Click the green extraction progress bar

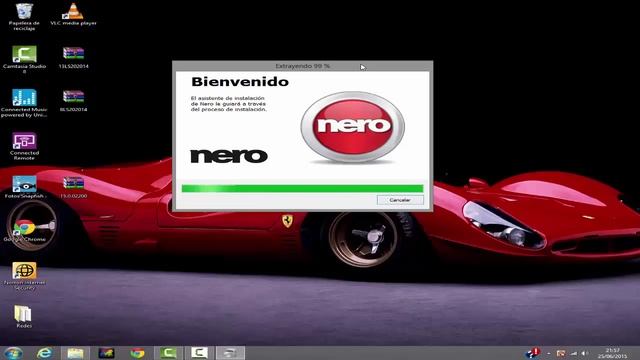coord(302,188)
